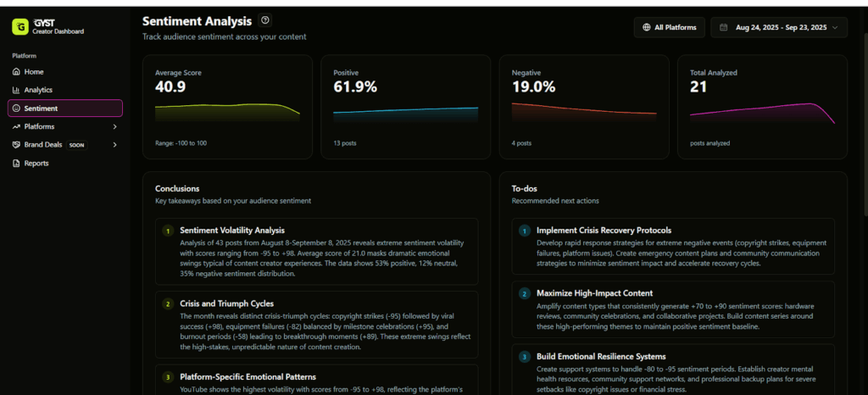This screenshot has width=868, height=395.
Task: Select the Average Score card
Action: (x=228, y=107)
